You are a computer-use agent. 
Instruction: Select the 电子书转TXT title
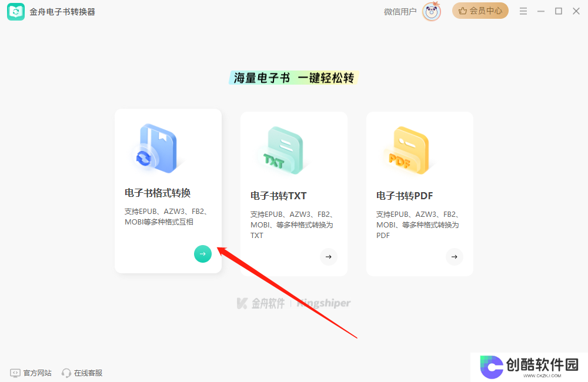coord(278,196)
